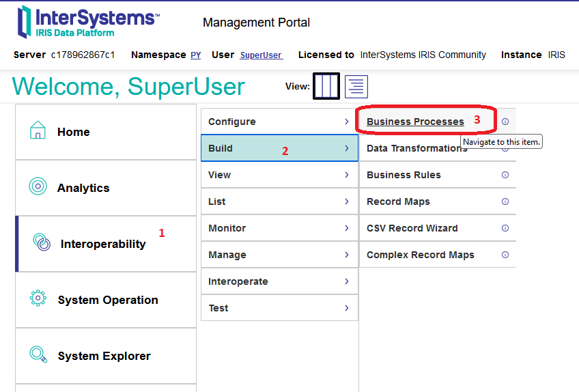Switch to columns view layout
The image size is (579, 392).
click(326, 86)
